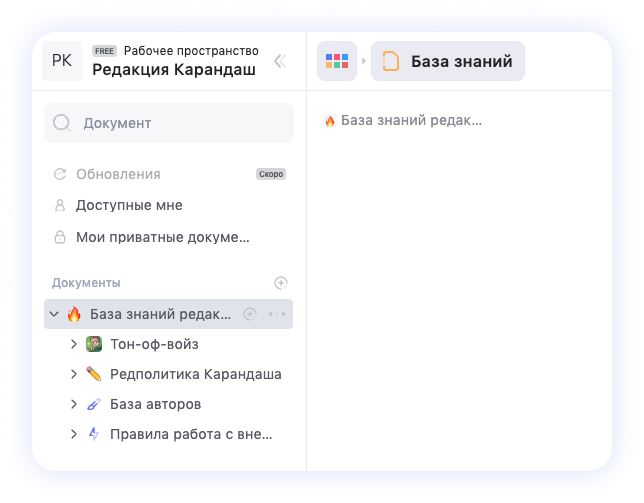The height and width of the screenshot is (503, 644).
Task: Open three-dot menu on База знаний row
Action: pos(277,314)
